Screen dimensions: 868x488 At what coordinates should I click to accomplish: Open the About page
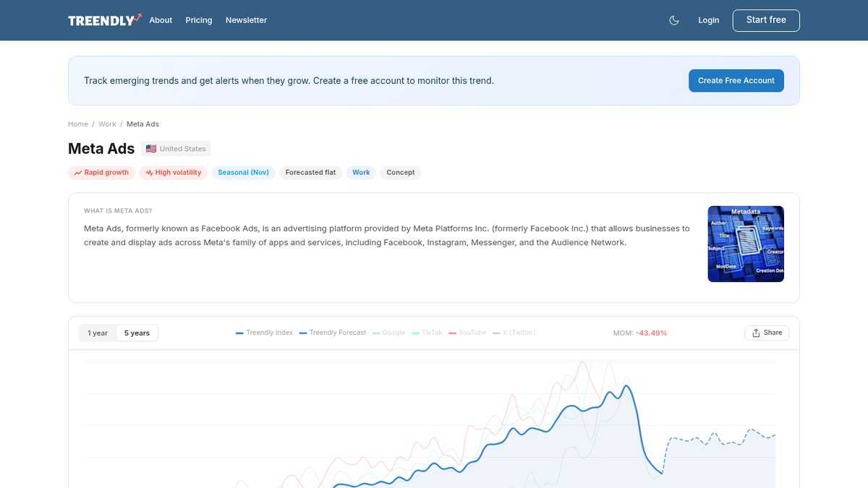tap(161, 20)
